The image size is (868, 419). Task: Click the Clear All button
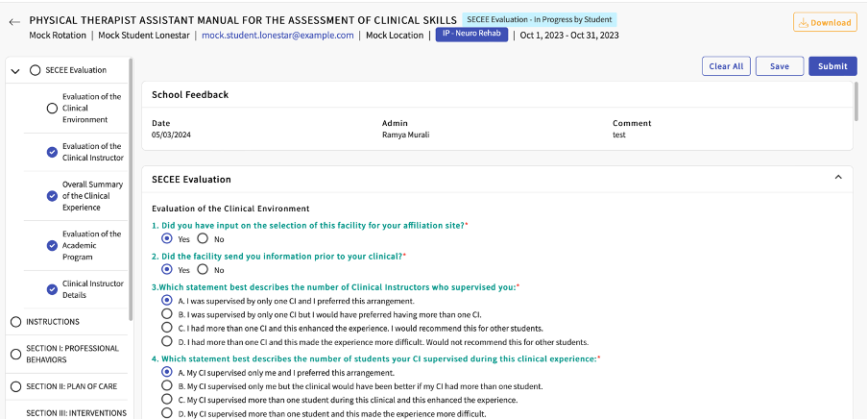(725, 66)
